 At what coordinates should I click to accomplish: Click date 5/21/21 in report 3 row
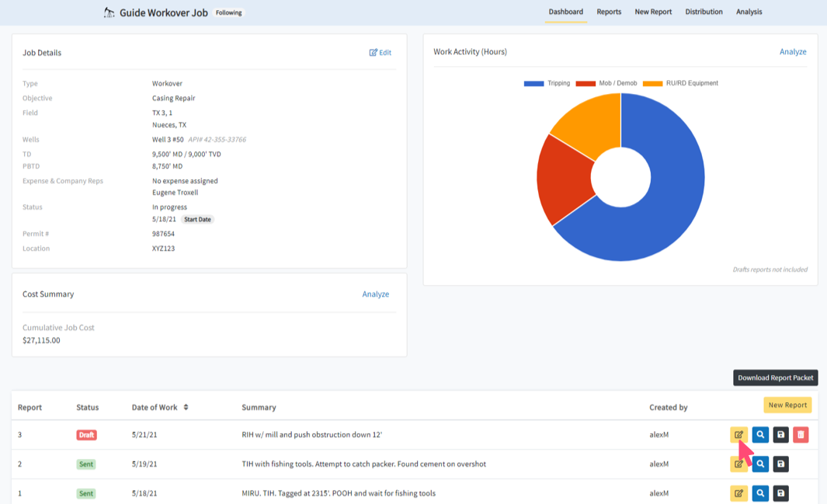tap(144, 434)
